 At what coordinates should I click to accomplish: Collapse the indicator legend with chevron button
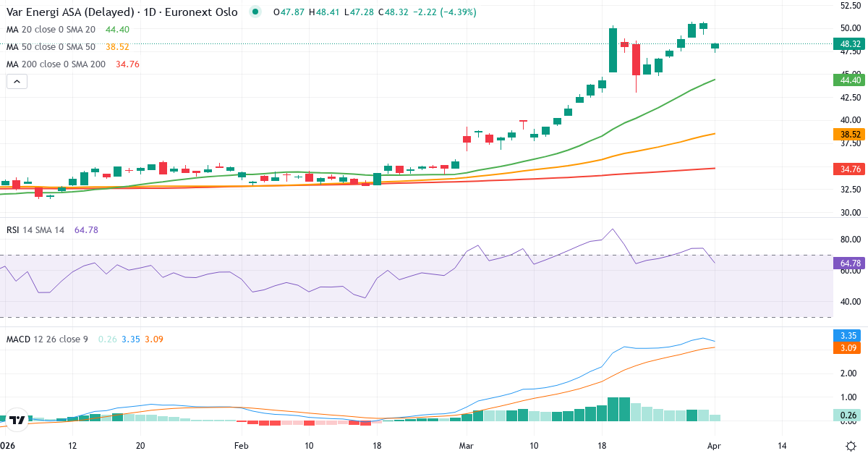tap(17, 82)
